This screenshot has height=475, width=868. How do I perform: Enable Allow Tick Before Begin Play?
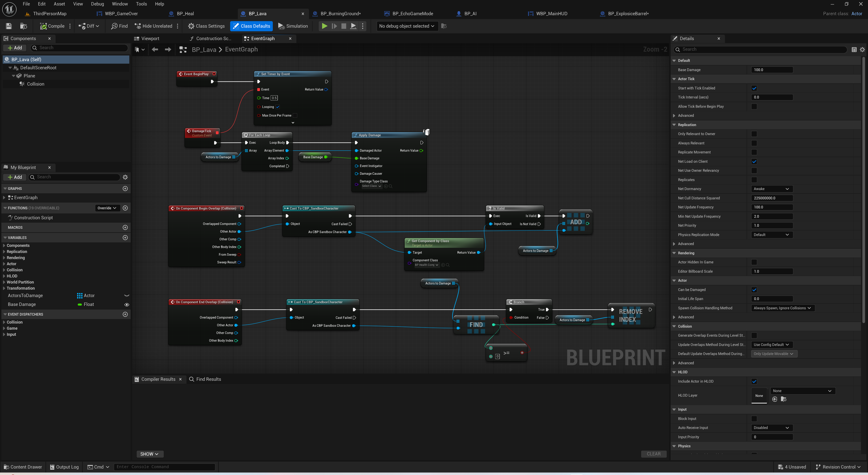pyautogui.click(x=754, y=107)
